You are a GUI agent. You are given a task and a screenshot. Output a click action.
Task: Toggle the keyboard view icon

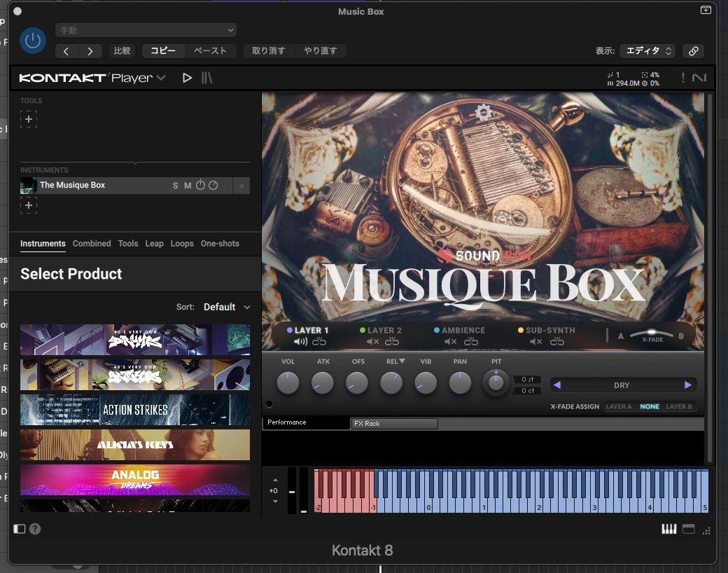coord(668,530)
